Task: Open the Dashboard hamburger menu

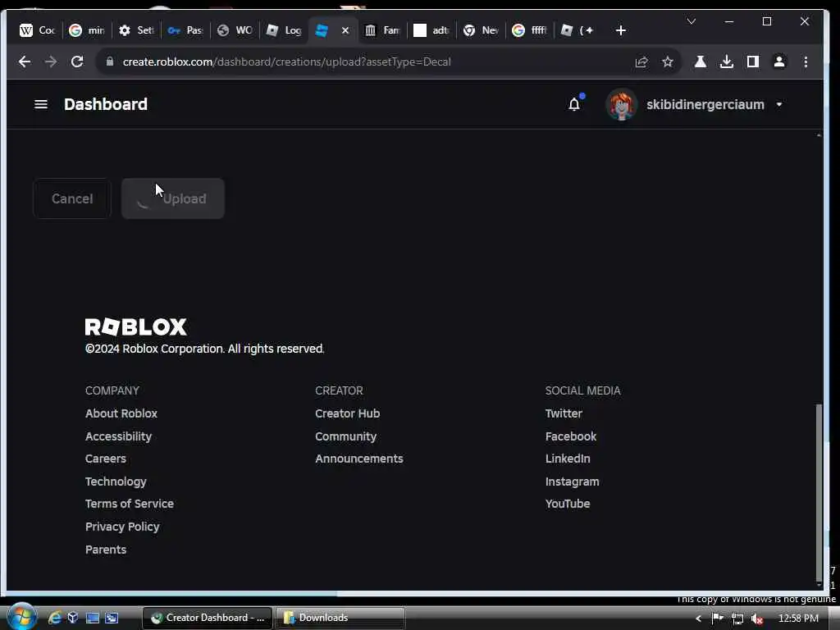Action: [x=41, y=104]
